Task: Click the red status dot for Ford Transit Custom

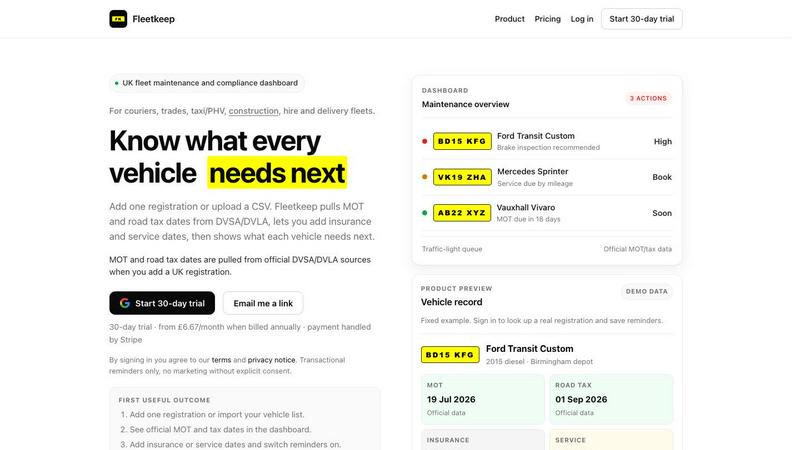Action: coord(424,141)
